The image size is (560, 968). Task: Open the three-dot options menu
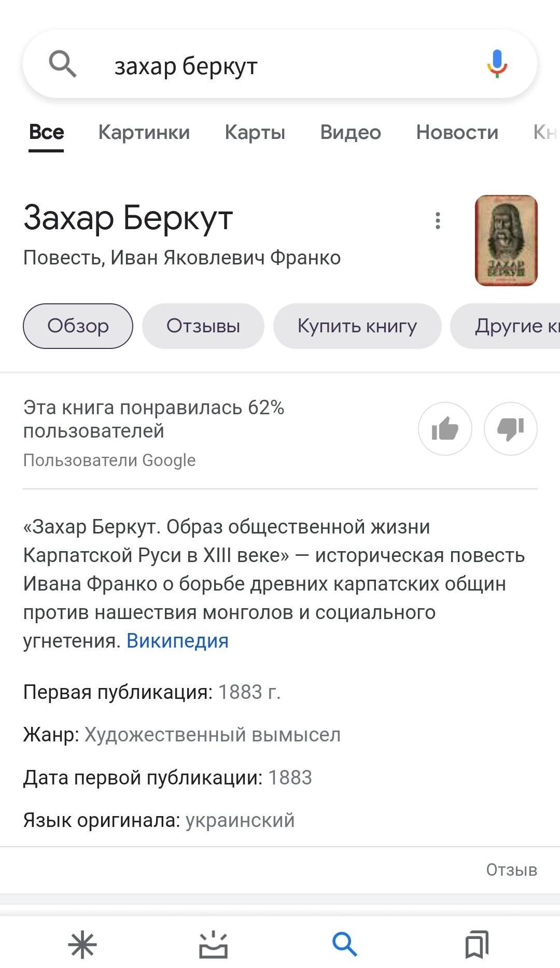(x=438, y=221)
